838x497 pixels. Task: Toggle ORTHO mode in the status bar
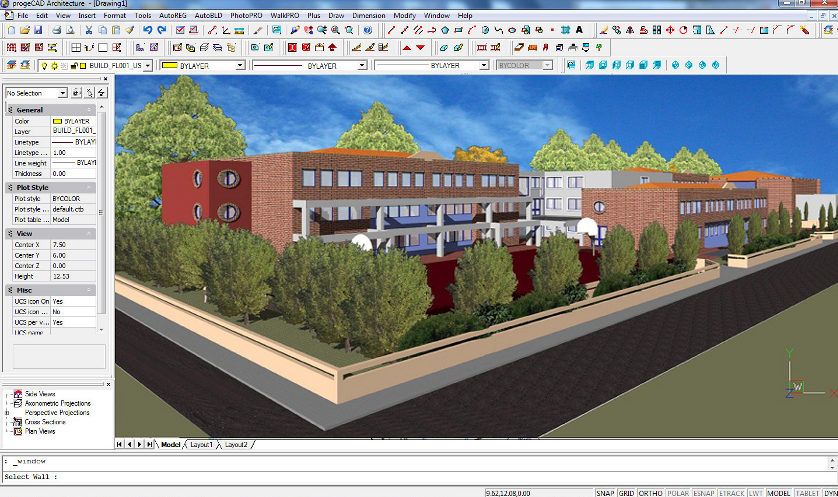click(x=650, y=492)
